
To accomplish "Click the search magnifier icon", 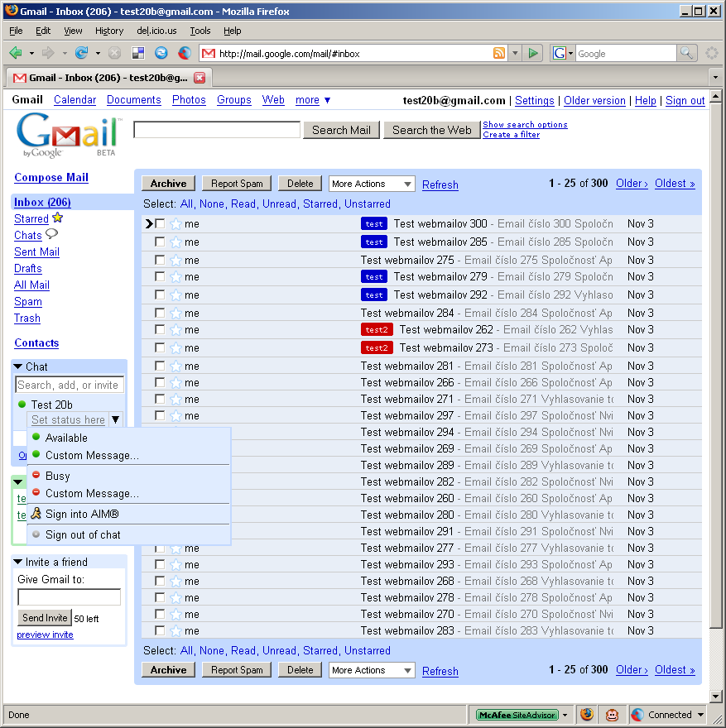I will (686, 54).
